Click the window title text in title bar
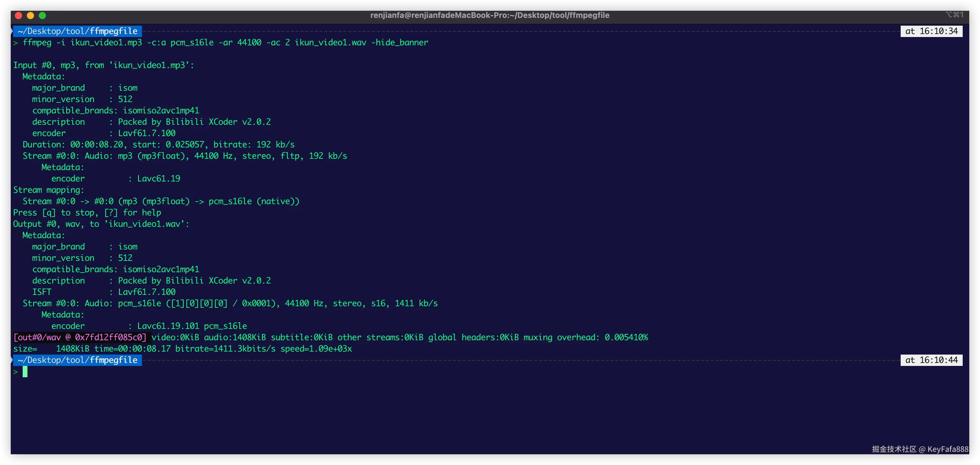980x465 pixels. 490,15
